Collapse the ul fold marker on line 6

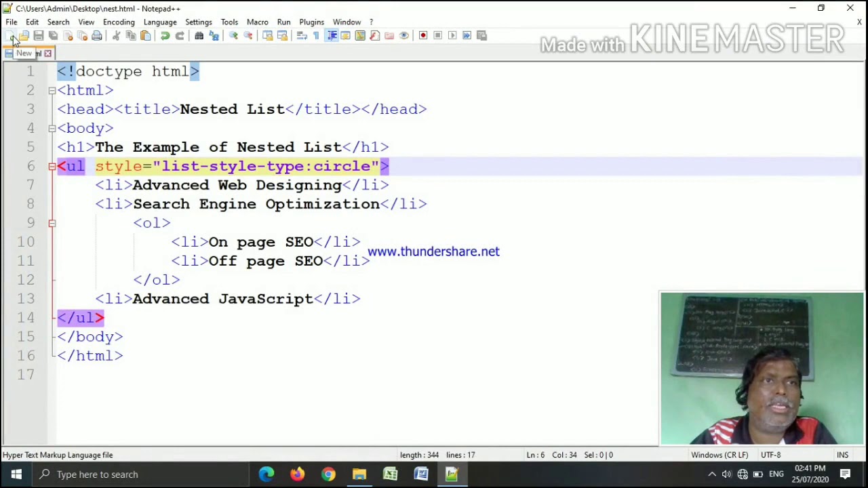coord(52,166)
